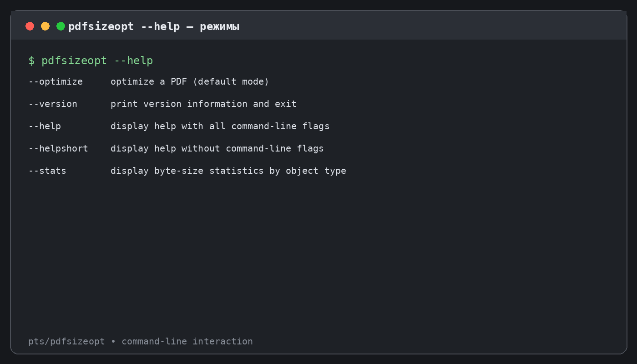
Task: Click 'display byte-size statistics by object type'
Action: [228, 171]
